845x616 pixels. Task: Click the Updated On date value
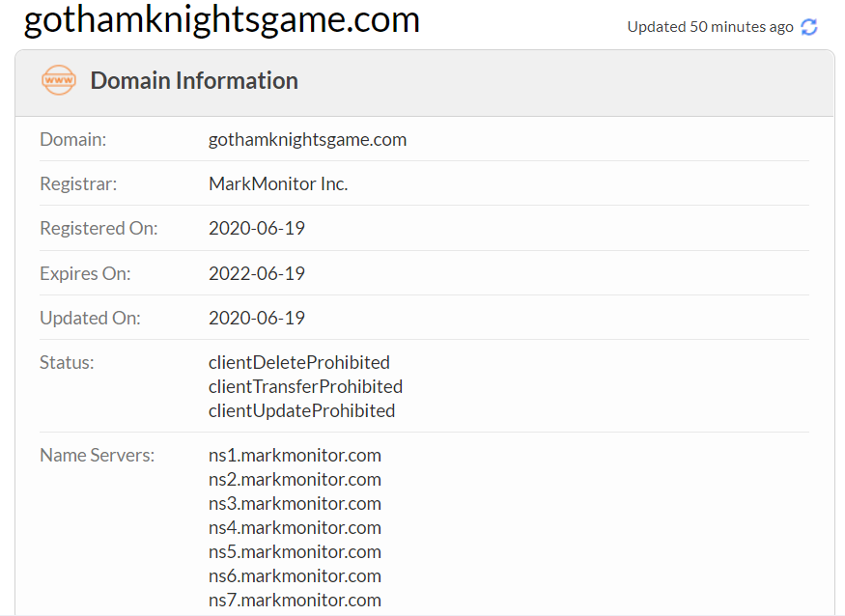pyautogui.click(x=257, y=318)
